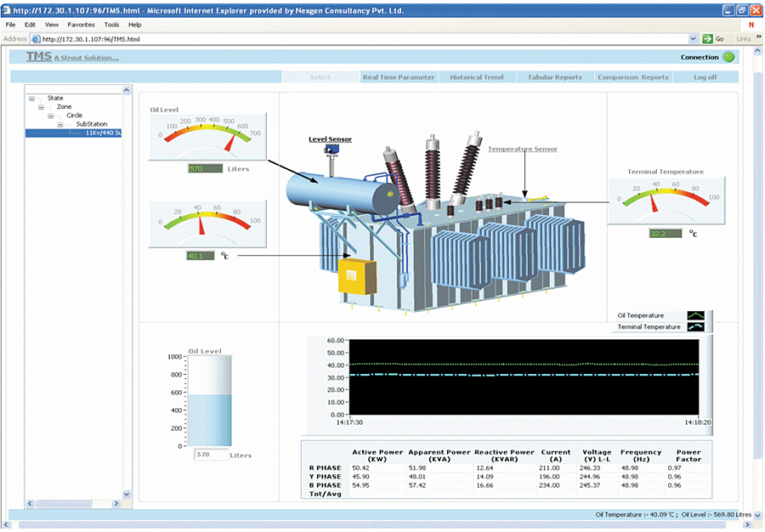Click the Internet Explorer page icon in address bar
Screen dimensions: 765x532
click(36, 39)
